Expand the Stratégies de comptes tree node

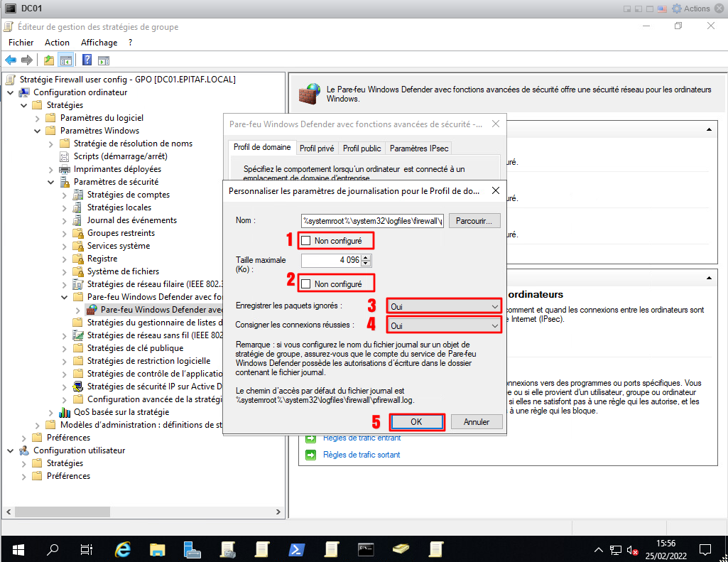coord(65,195)
